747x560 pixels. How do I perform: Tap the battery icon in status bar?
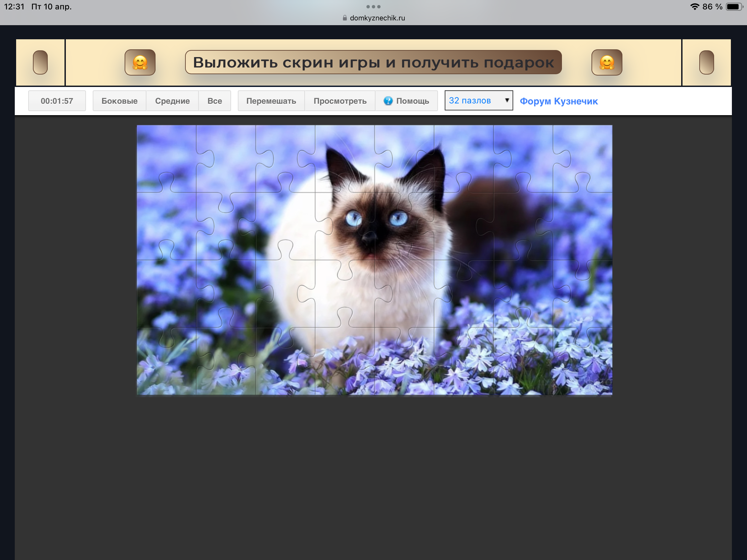[734, 6]
